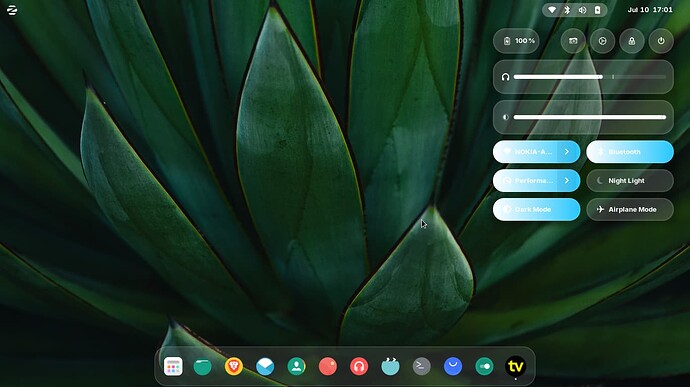Open the app grid in the dock

point(173,366)
